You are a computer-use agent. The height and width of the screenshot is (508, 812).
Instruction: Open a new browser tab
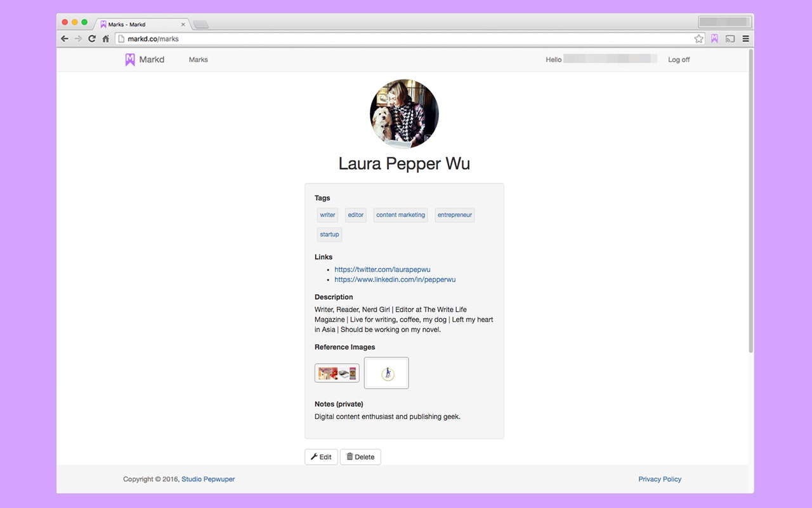click(x=200, y=25)
